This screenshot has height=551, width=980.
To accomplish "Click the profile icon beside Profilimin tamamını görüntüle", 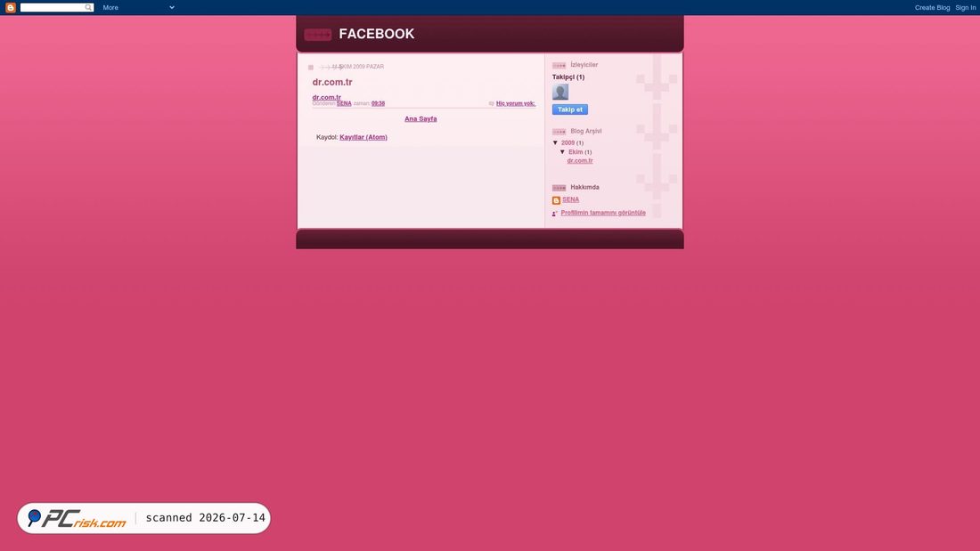I will pos(554,213).
